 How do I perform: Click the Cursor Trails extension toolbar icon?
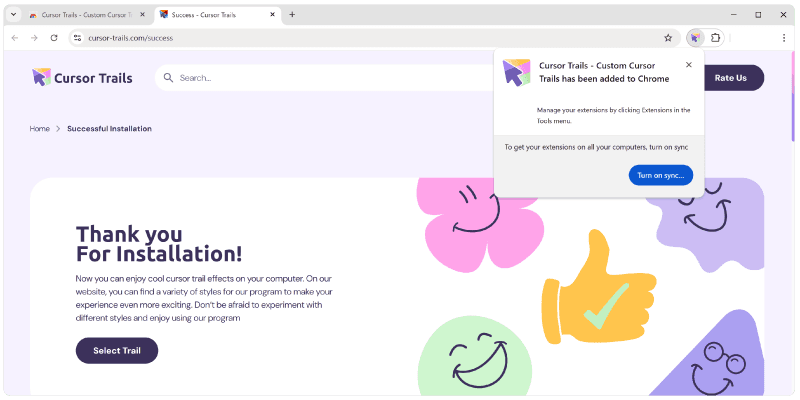point(695,38)
